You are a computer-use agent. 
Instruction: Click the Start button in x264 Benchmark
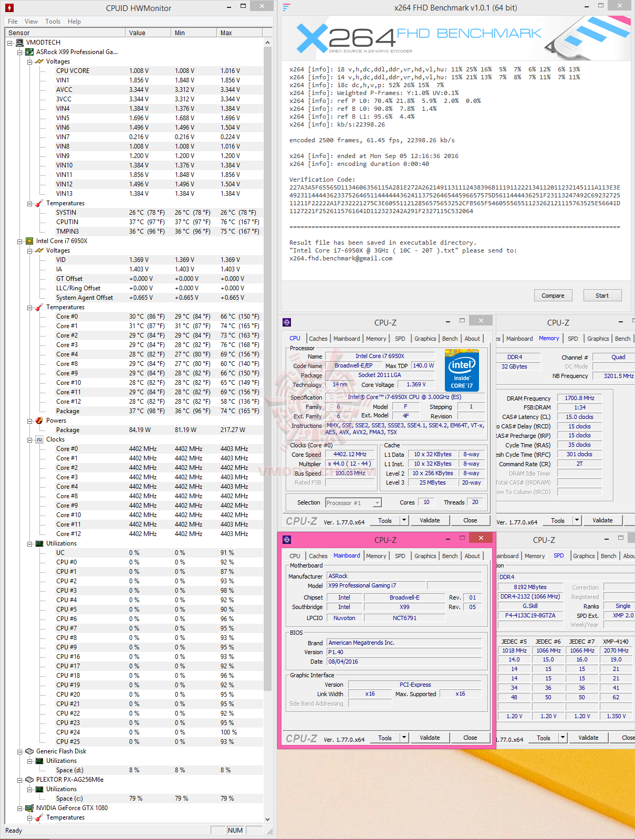click(602, 296)
